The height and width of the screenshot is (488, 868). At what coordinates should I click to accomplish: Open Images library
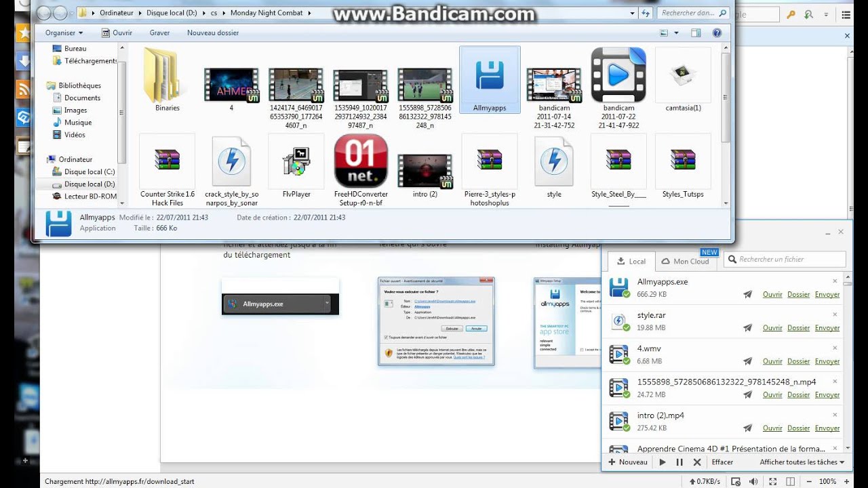(x=70, y=110)
